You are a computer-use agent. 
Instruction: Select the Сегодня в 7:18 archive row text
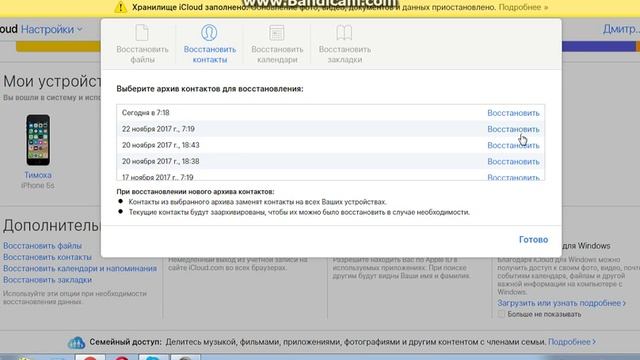pos(145,113)
